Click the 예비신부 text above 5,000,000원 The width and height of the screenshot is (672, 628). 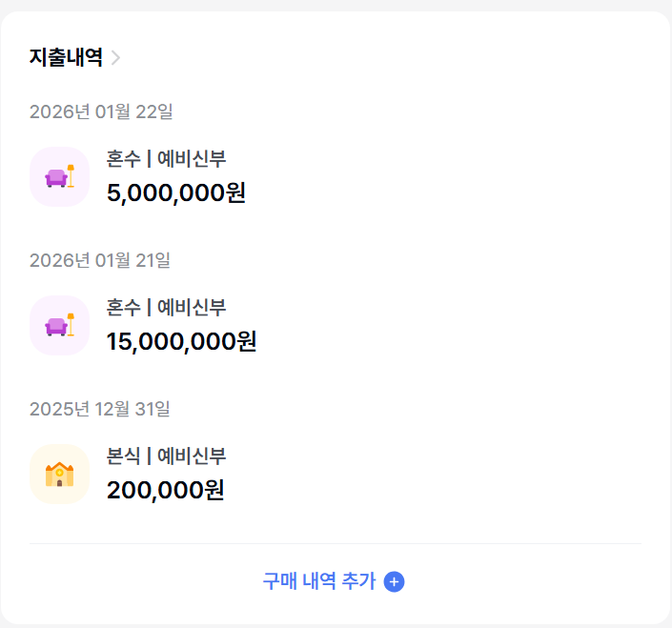tap(192, 159)
